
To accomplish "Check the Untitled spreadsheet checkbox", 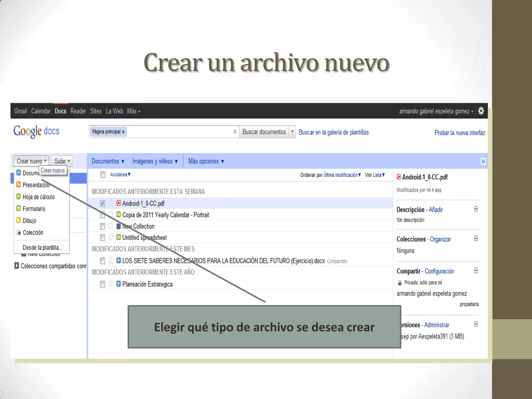I will 103,238.
